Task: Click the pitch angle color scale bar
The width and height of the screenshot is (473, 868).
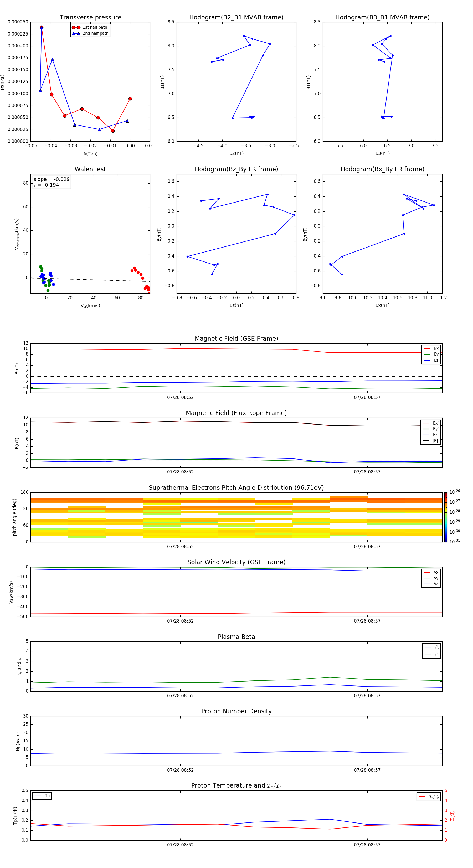Action: click(x=446, y=517)
